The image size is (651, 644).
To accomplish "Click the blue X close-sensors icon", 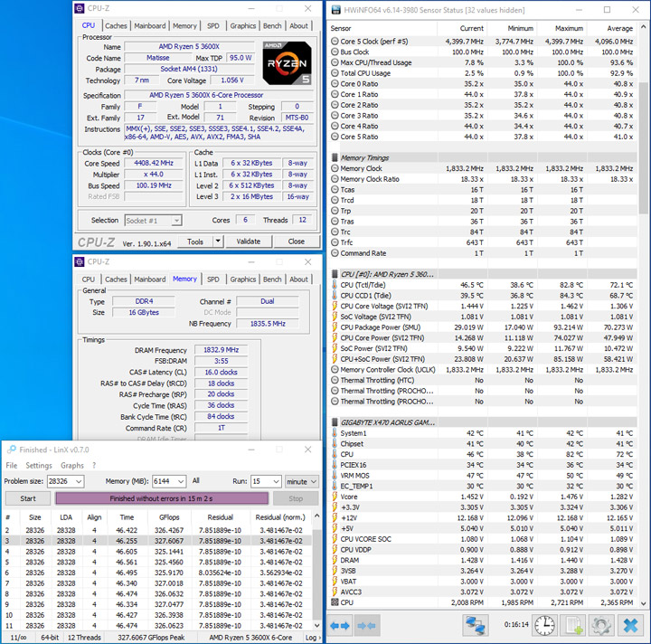I will pyautogui.click(x=630, y=625).
